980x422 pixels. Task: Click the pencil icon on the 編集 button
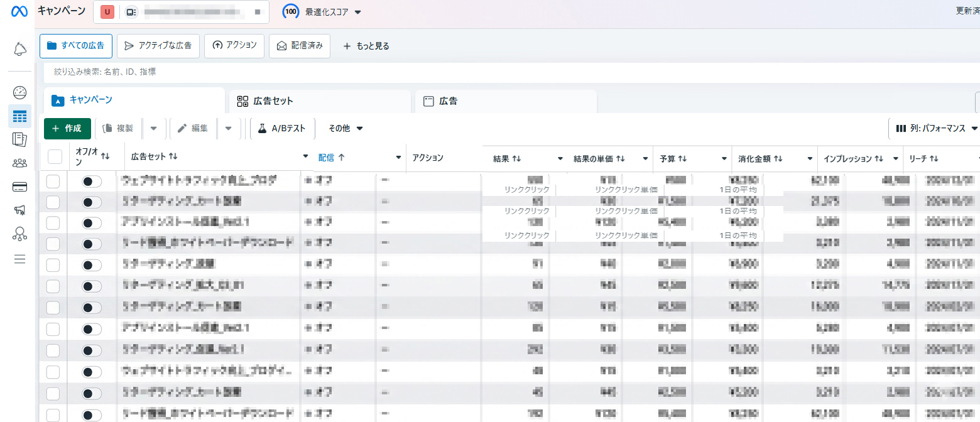coord(182,128)
